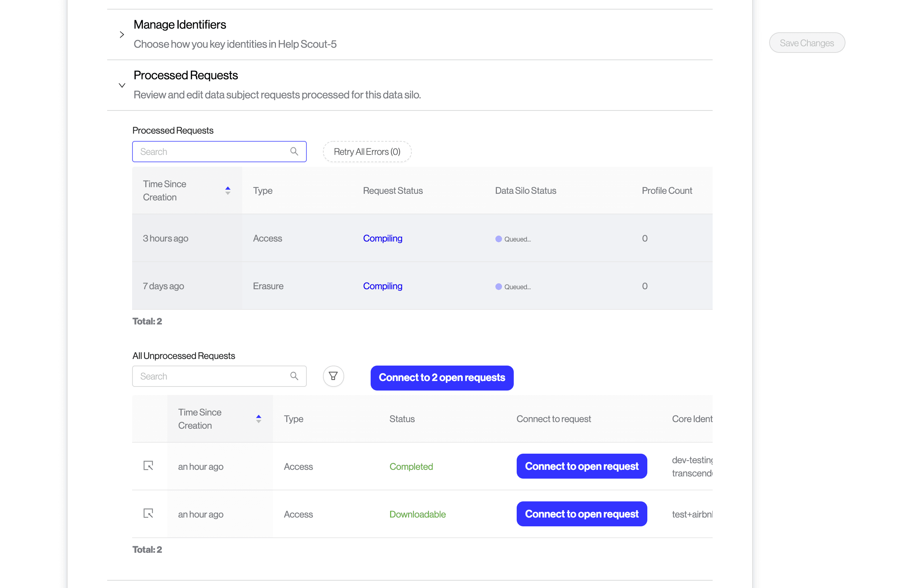Click the Queued status dot in the 3 hours ago row
This screenshot has height=588, width=902.
click(498, 239)
